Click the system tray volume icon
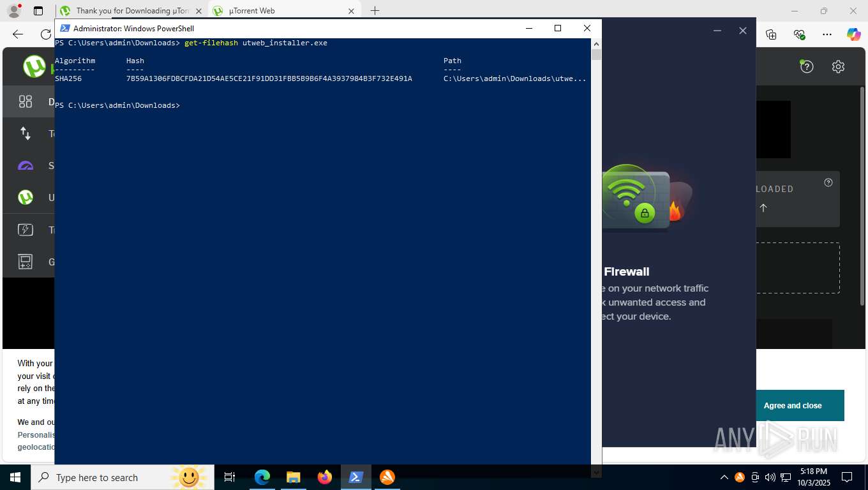868x490 pixels. pyautogui.click(x=770, y=477)
